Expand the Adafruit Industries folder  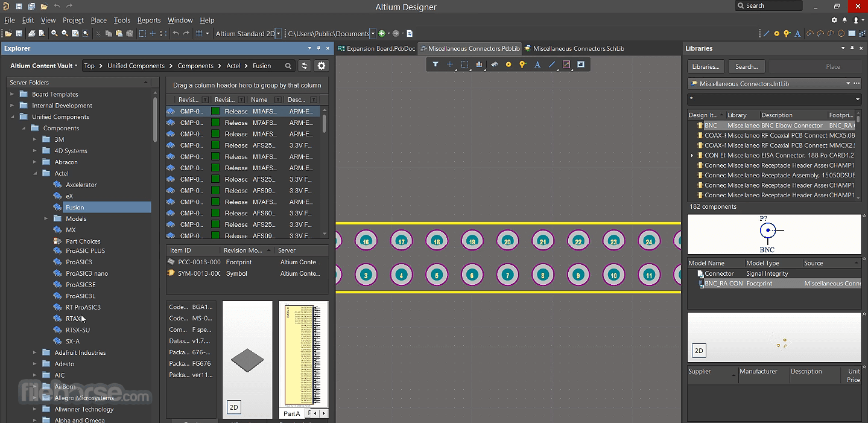point(35,352)
